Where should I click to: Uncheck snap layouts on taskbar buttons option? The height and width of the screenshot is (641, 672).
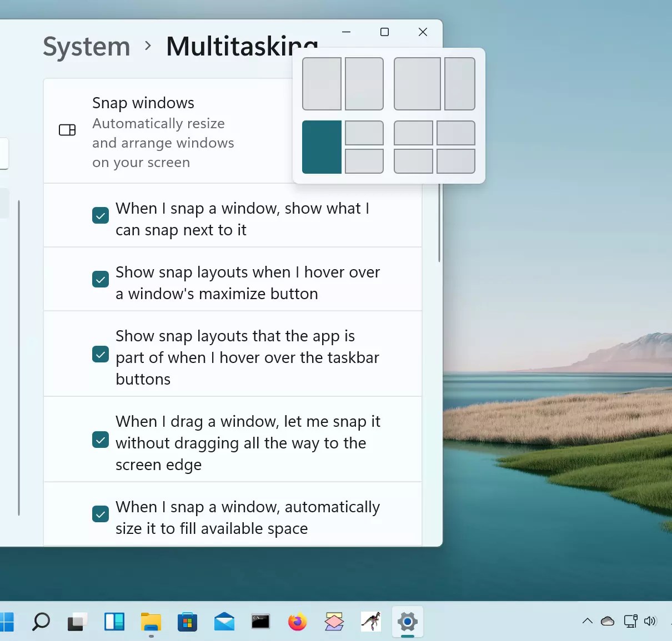[x=100, y=354]
